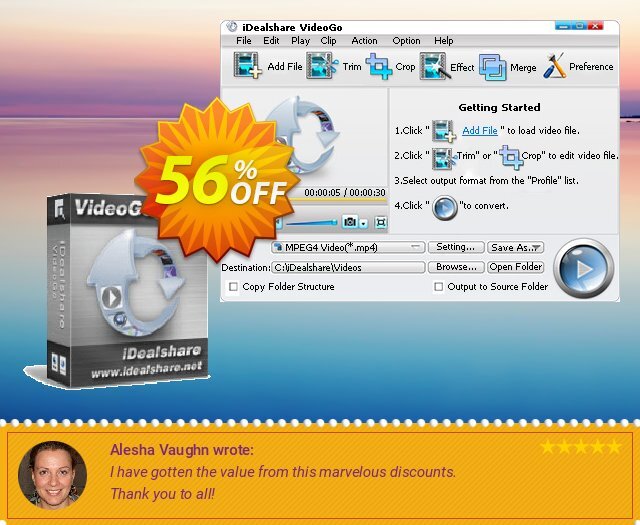Click the playback progress bar

click(x=339, y=200)
